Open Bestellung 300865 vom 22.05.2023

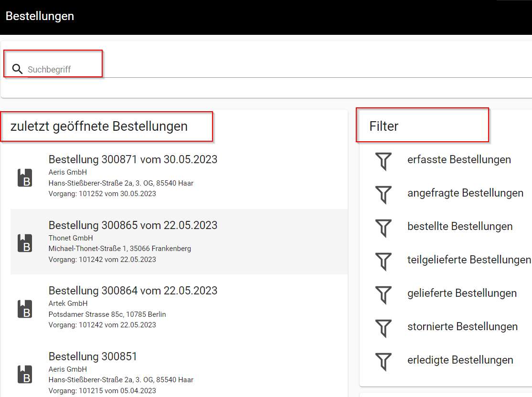[133, 225]
